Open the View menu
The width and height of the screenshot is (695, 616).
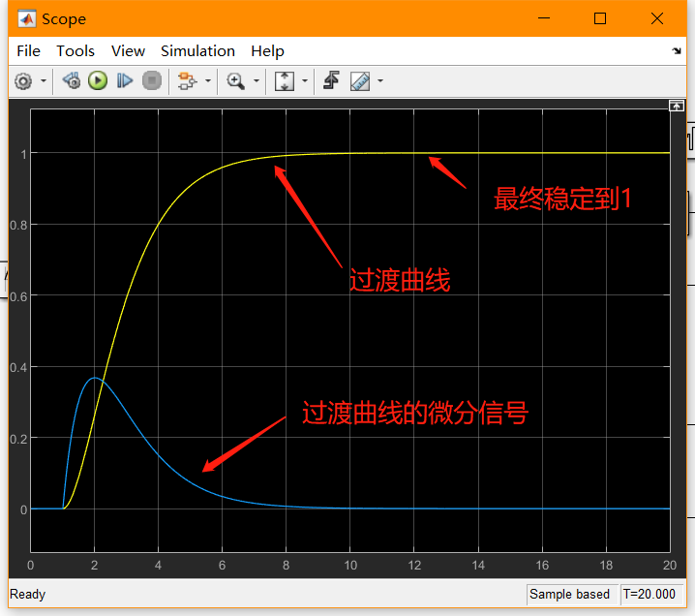(x=128, y=51)
